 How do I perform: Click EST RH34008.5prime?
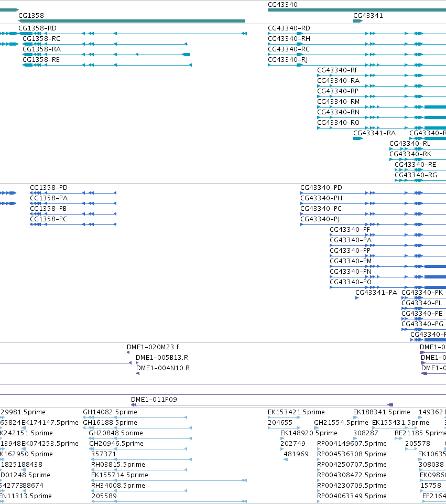tap(118, 485)
